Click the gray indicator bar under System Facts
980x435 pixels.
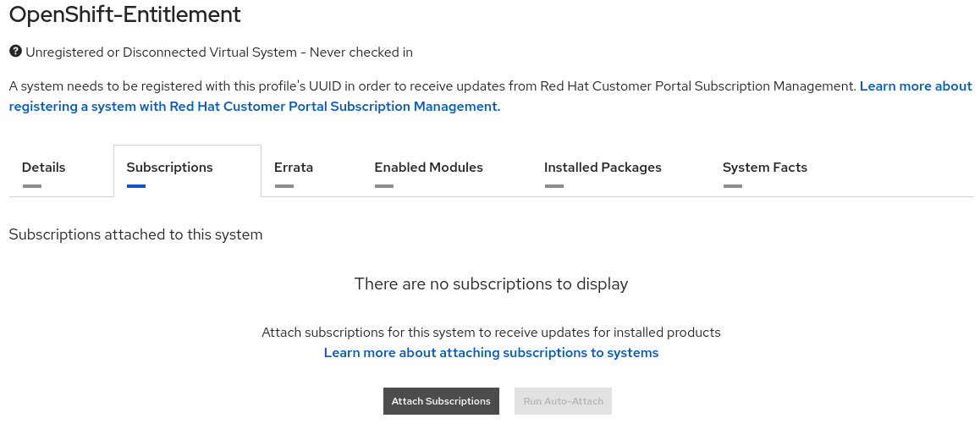[x=733, y=186]
